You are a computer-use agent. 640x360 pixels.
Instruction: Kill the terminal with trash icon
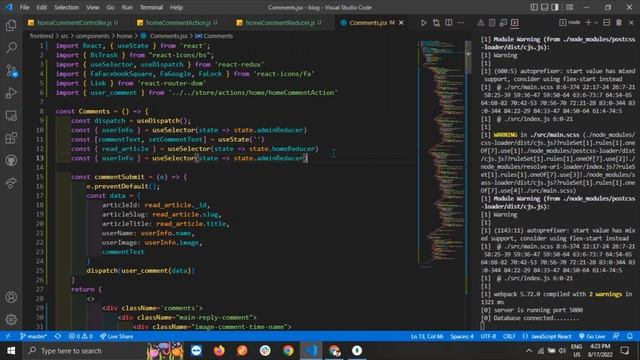pos(619,23)
